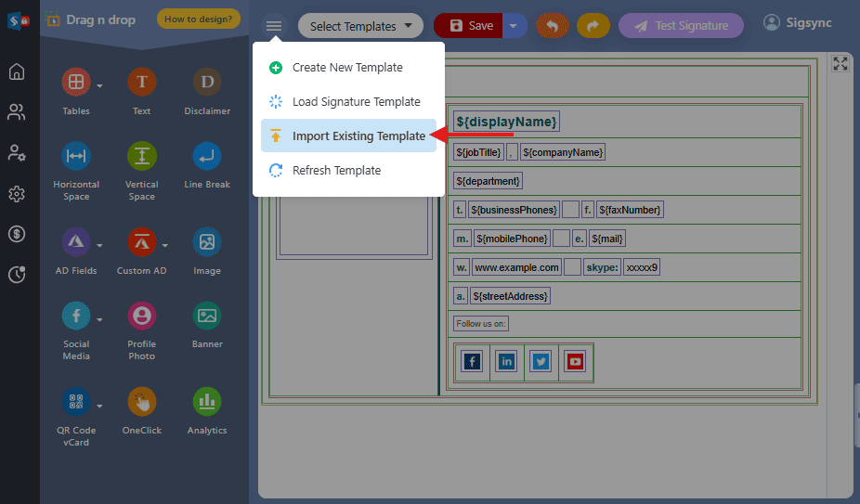This screenshot has width=860, height=504.
Task: Open the Save options dropdown arrow
Action: click(x=514, y=26)
